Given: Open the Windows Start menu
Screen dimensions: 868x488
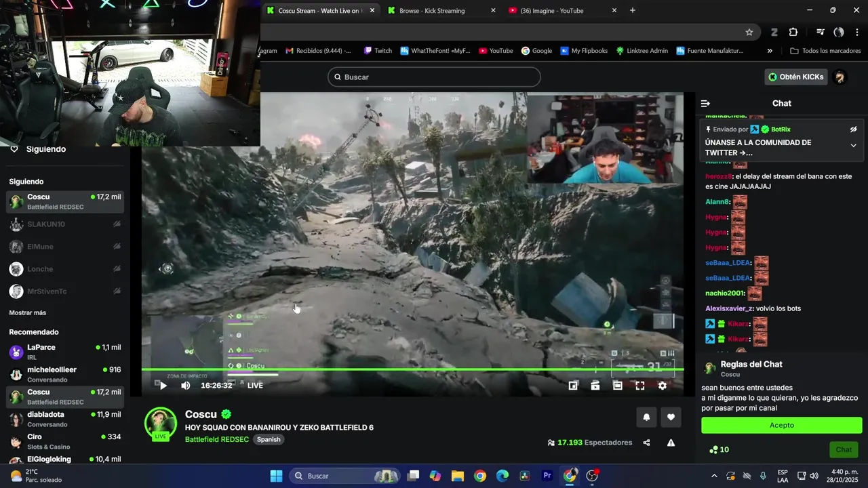Looking at the screenshot, I should tap(276, 476).
